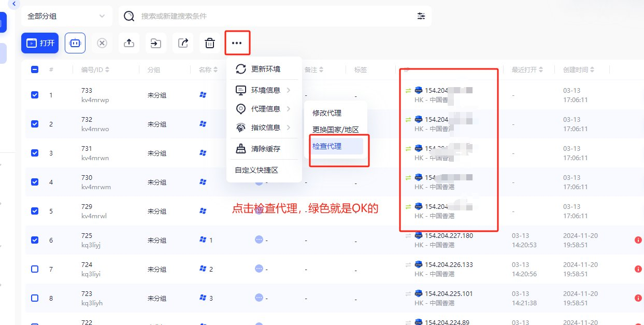Viewport: 644px width, 325px height.
Task: Open the search filter settings icon
Action: tap(421, 16)
